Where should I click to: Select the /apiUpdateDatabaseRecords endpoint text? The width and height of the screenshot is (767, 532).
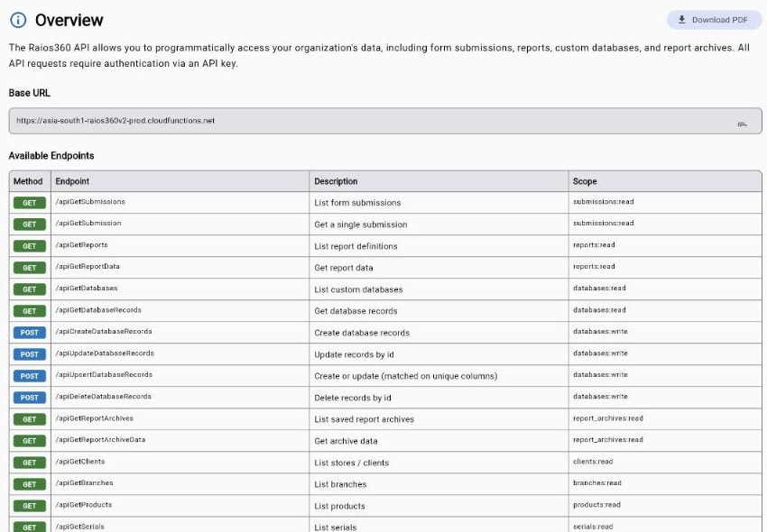click(x=105, y=353)
